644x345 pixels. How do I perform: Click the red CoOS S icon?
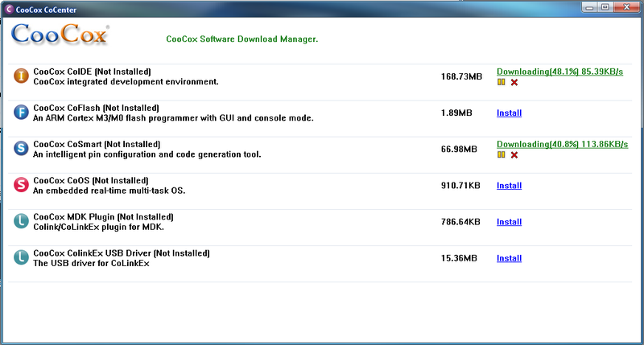point(21,185)
